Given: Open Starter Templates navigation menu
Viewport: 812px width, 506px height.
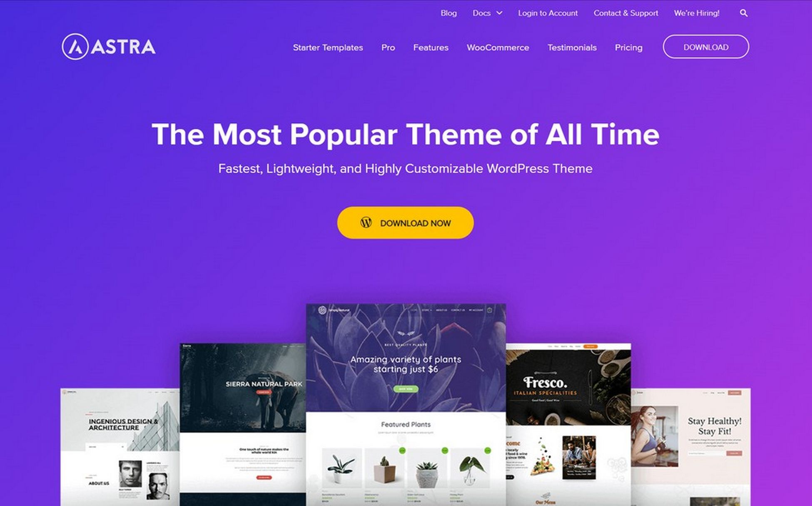Looking at the screenshot, I should point(328,48).
